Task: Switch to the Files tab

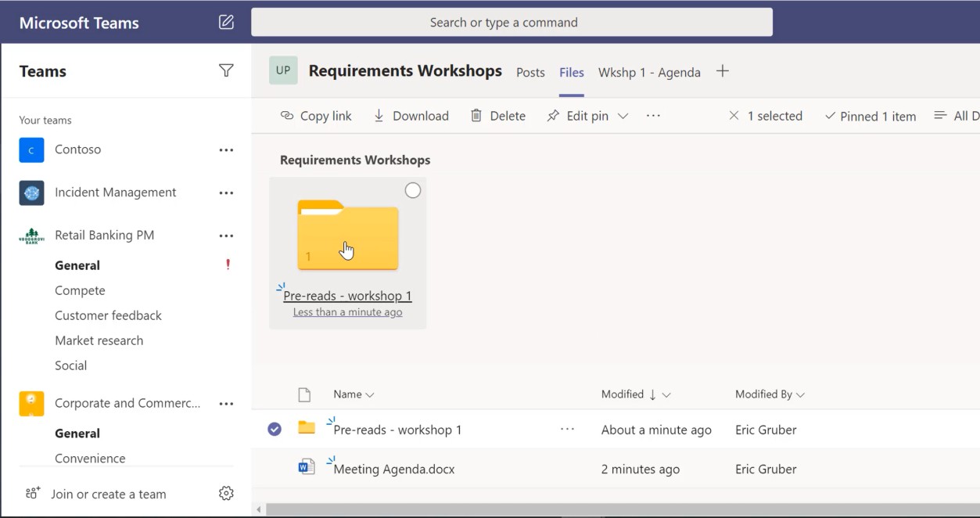Action: (572, 72)
